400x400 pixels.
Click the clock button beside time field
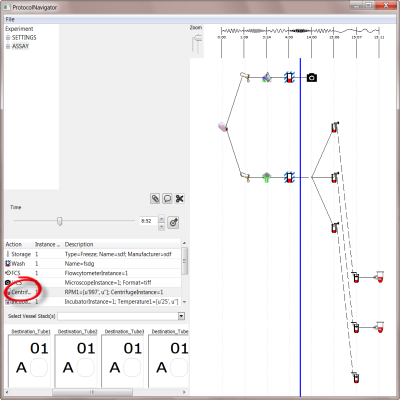tap(173, 222)
